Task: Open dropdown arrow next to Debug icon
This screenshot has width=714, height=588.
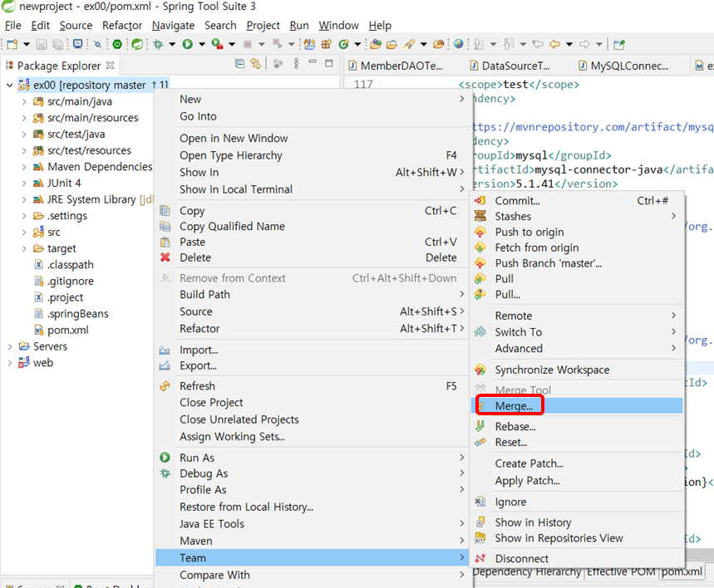Action: [172, 44]
